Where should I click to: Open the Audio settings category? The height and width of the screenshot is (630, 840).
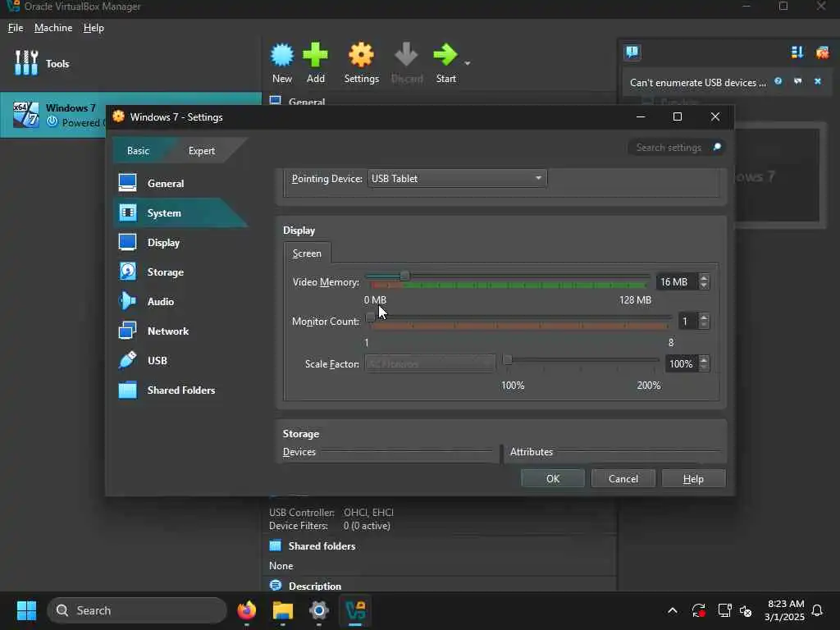pos(180,301)
